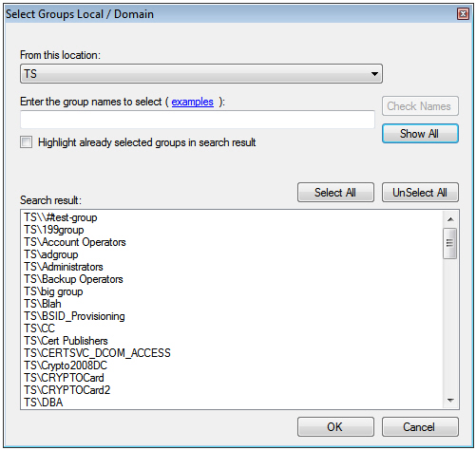Click the Select All button
The height and width of the screenshot is (450, 476).
[x=335, y=193]
